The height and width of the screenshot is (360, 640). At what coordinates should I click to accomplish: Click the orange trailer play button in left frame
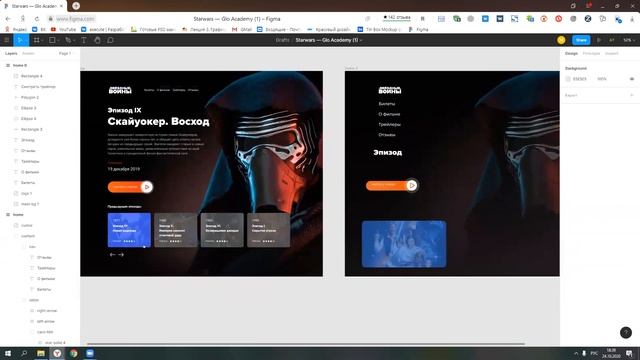(x=130, y=187)
